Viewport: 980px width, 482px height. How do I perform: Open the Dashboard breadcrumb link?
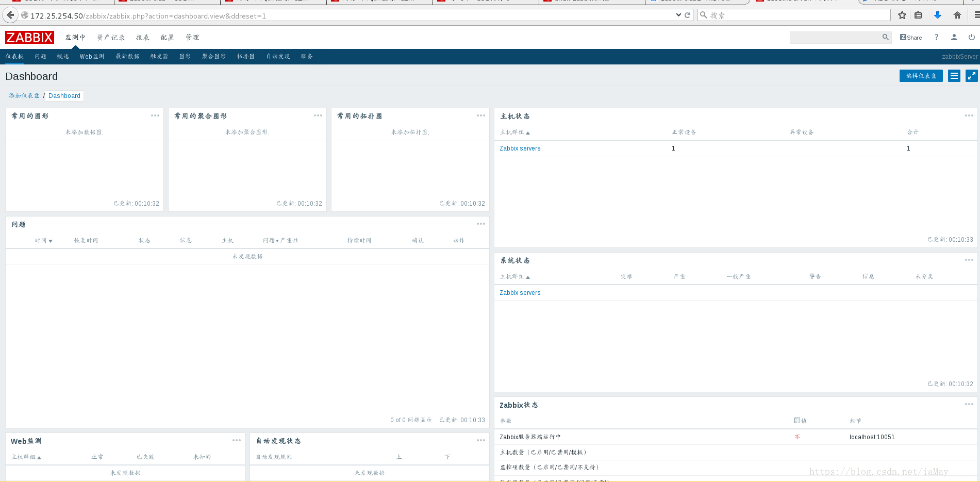(x=64, y=96)
